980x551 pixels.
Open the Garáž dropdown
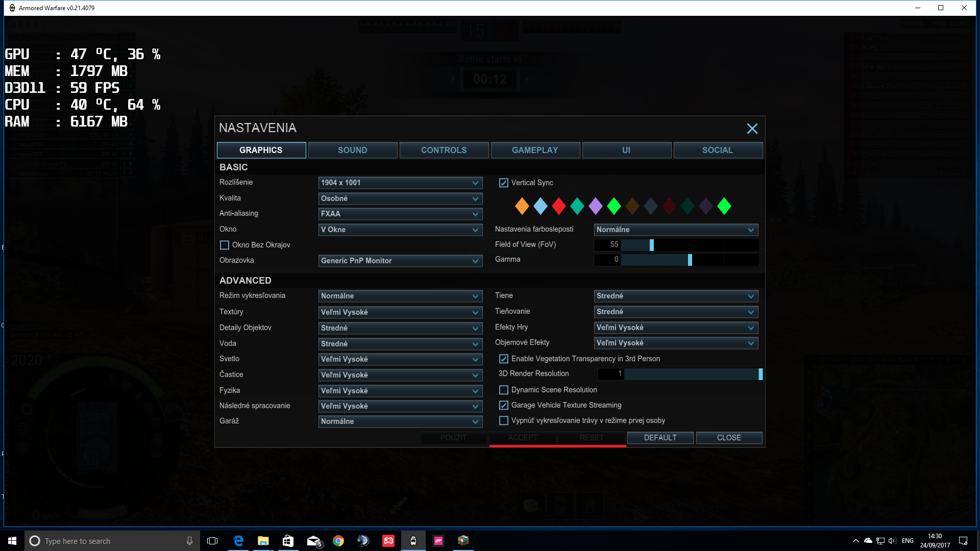[x=400, y=421]
